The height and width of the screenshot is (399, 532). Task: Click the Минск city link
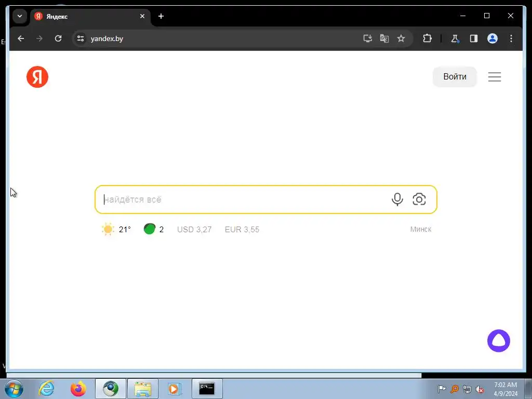tap(421, 229)
